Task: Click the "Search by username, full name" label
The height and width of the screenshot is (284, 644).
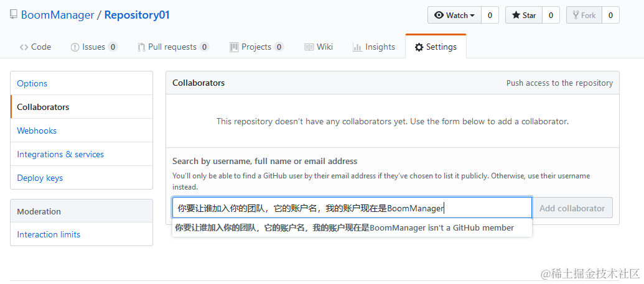Action: [265, 162]
